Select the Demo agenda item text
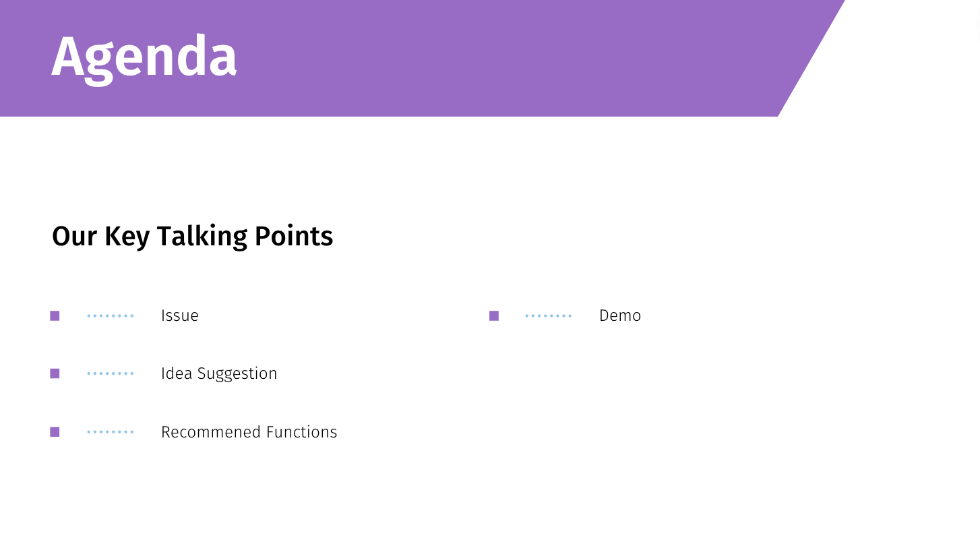 pos(620,315)
